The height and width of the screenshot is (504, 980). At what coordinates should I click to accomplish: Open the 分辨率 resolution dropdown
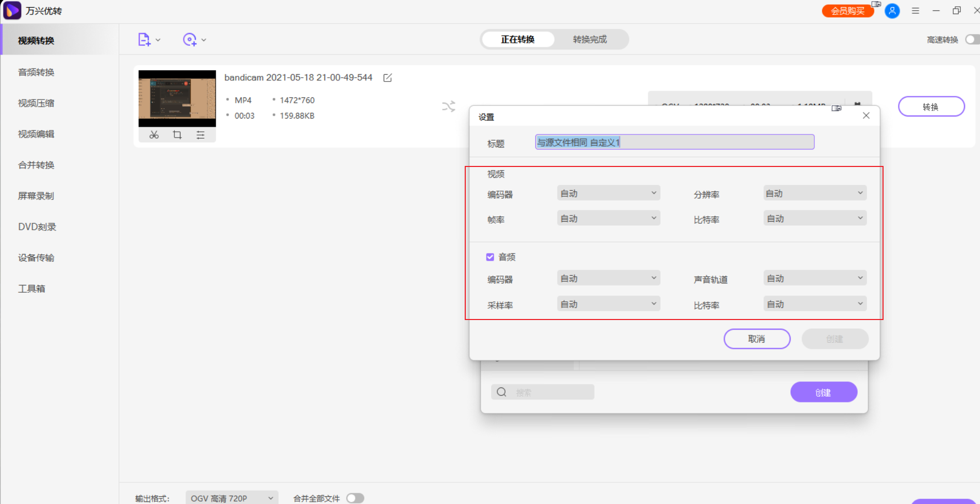814,193
